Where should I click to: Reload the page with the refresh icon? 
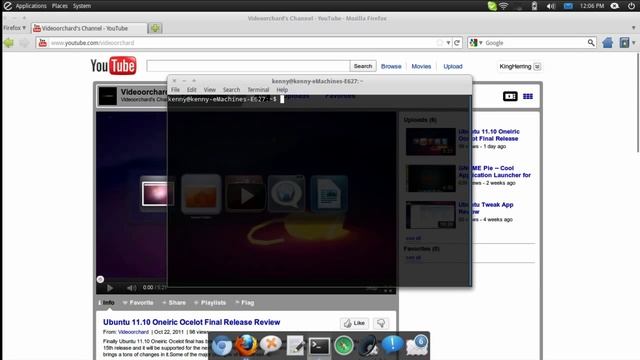pos(457,42)
